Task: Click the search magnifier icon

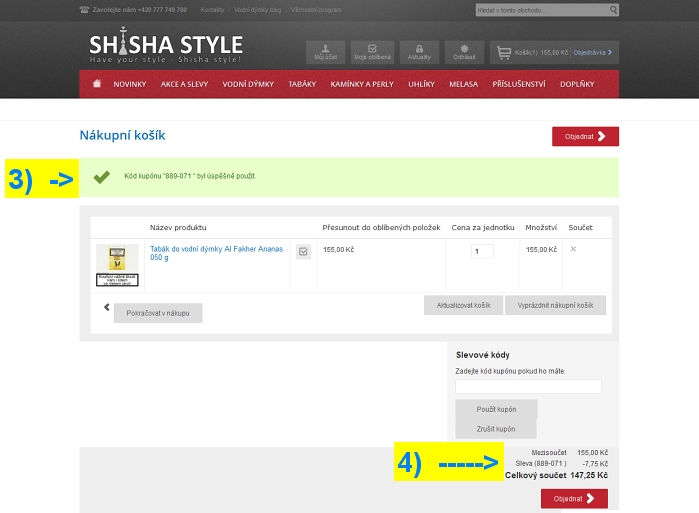Action: [613, 10]
